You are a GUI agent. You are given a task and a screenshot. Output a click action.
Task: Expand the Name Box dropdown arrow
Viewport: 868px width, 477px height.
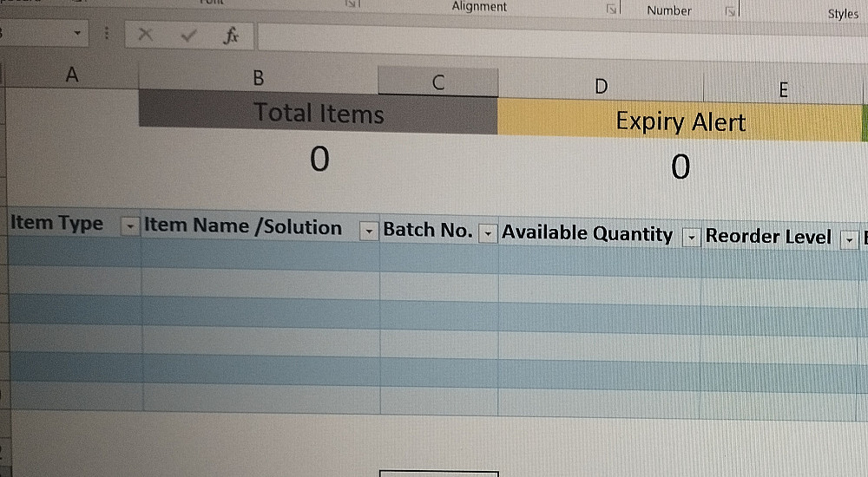(x=77, y=33)
